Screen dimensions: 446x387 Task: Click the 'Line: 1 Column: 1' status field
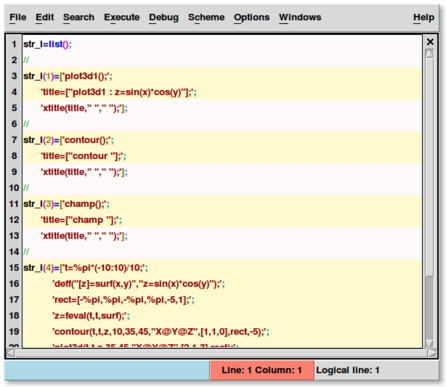[262, 370]
